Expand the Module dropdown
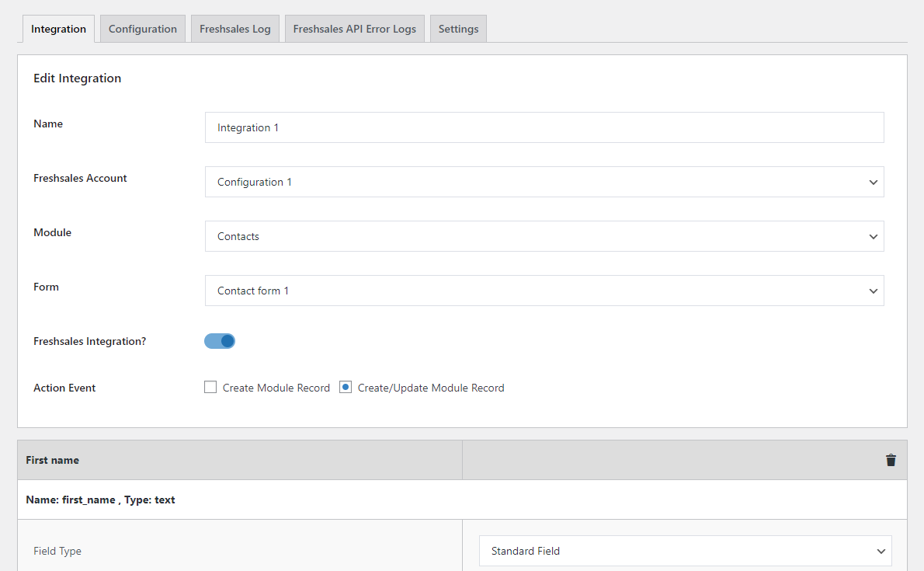924x571 pixels. 544,236
